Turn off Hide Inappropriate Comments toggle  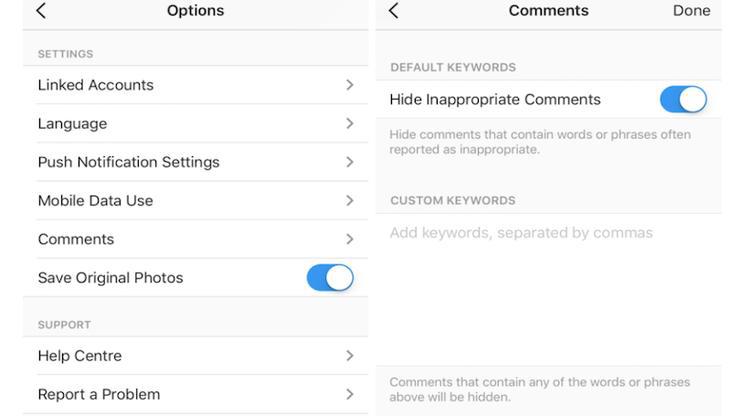(x=683, y=100)
